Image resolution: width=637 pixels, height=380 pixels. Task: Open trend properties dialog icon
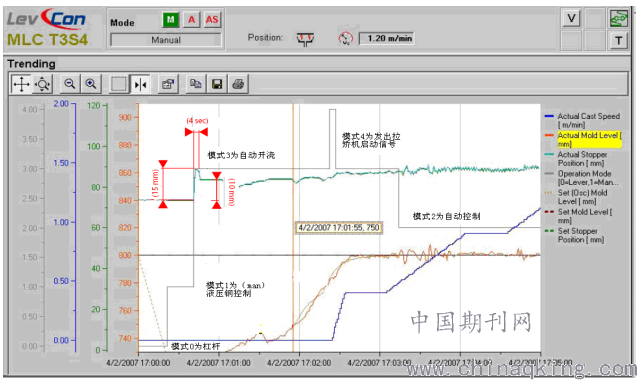(x=168, y=84)
